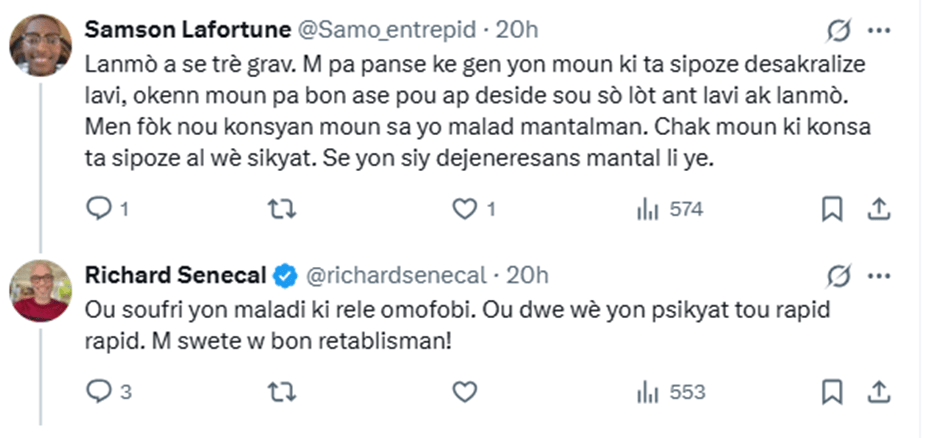
Task: Click Richard Senecal's profile avatar
Action: 40,291
